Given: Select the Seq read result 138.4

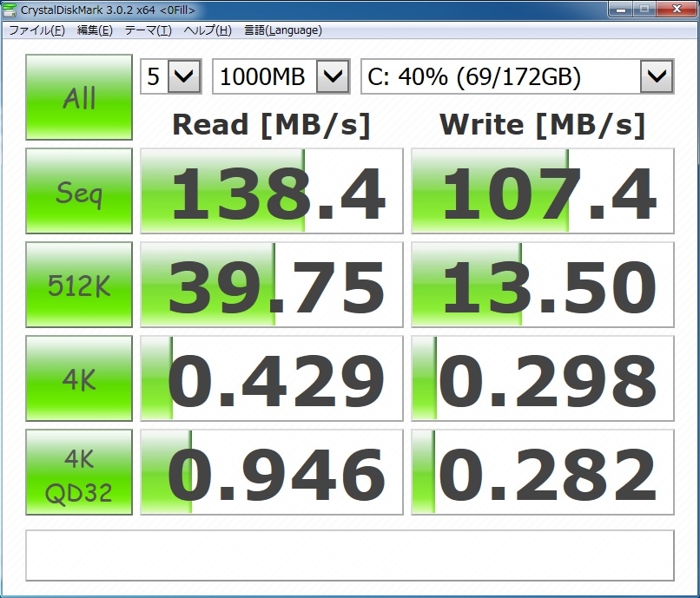Looking at the screenshot, I should tap(272, 191).
